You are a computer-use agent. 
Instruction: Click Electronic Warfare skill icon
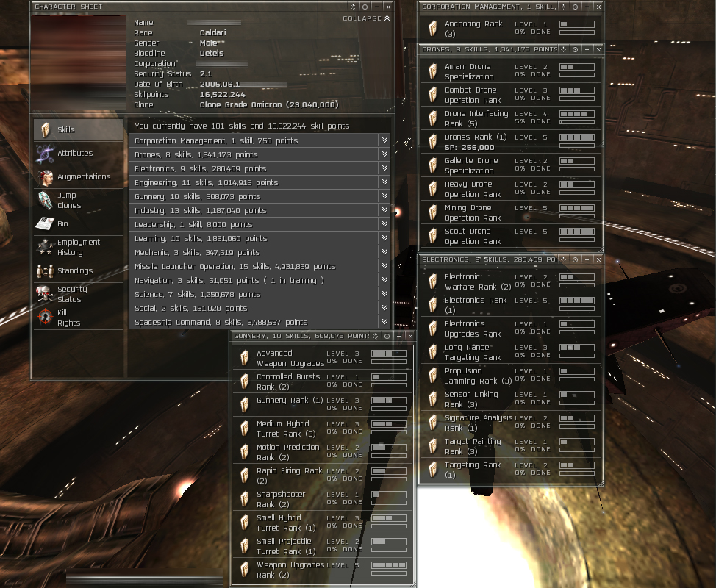[432, 282]
